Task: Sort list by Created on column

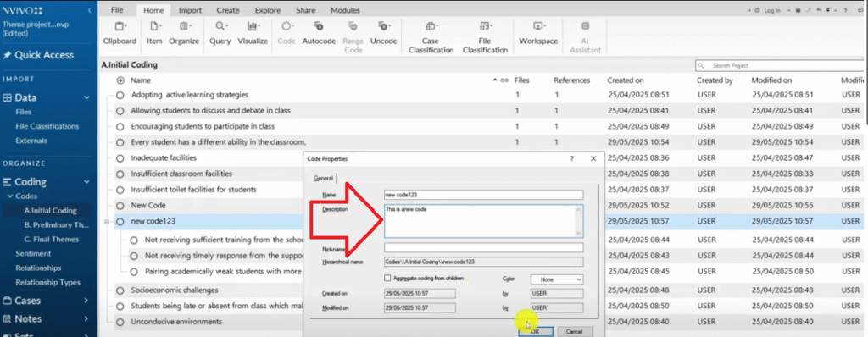Action: coord(626,80)
